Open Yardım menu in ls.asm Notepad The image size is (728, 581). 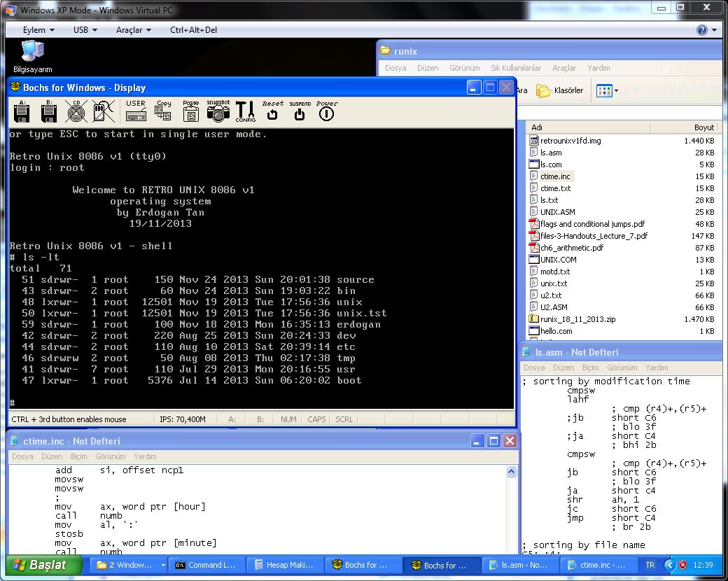657,367
